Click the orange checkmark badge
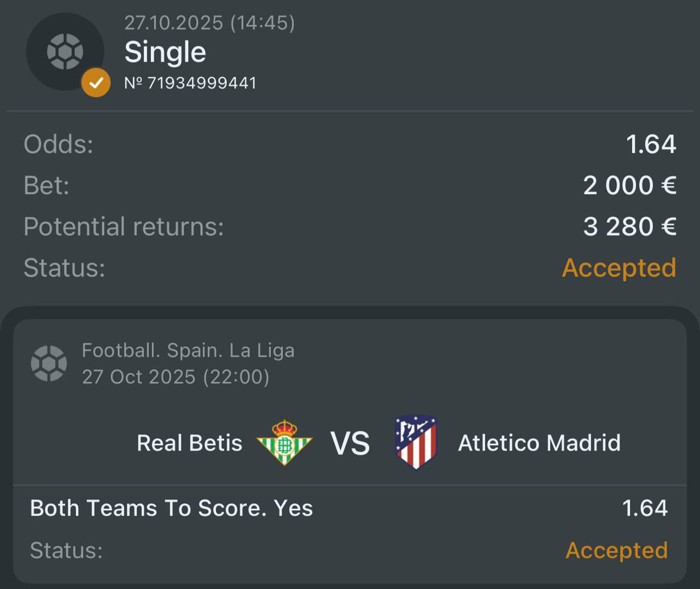Viewport: 700px width, 589px height. (x=96, y=83)
